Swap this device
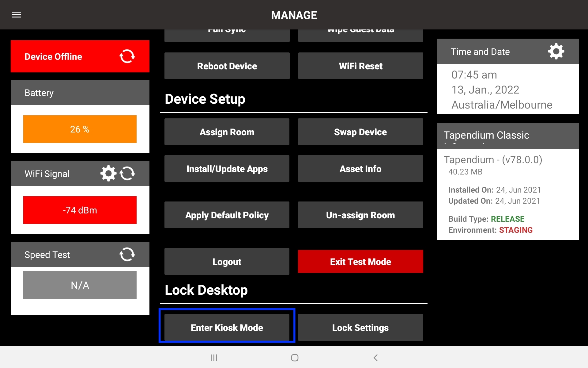Viewport: 588px width, 368px height. coord(360,132)
